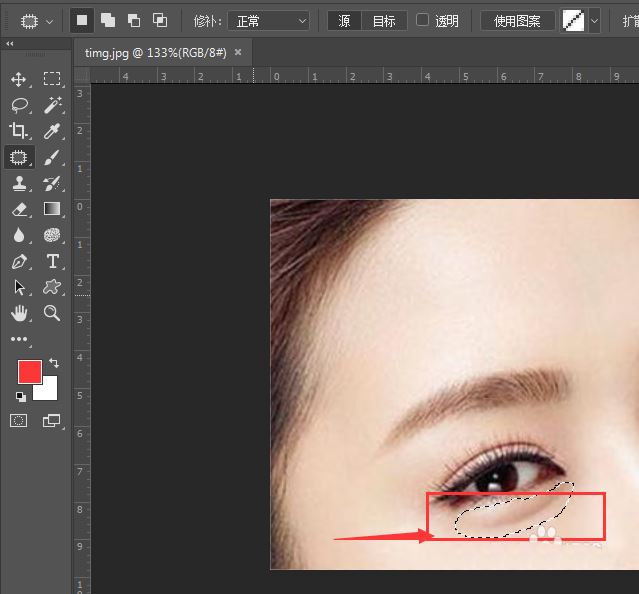Select the Gradient tool
The height and width of the screenshot is (594, 639).
(x=52, y=209)
